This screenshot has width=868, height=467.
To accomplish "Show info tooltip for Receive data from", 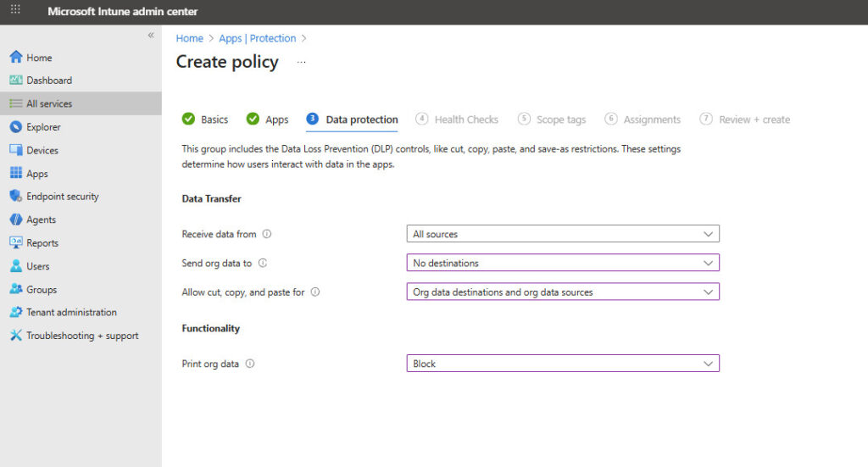I will coord(267,234).
